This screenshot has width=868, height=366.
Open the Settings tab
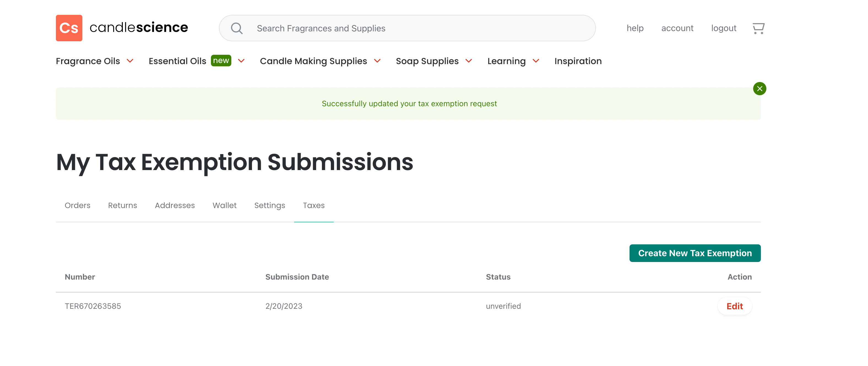click(x=270, y=205)
